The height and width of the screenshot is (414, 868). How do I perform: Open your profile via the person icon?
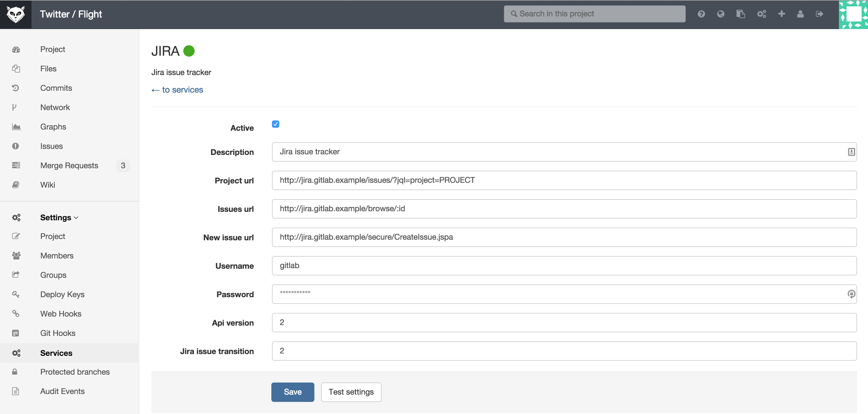800,14
